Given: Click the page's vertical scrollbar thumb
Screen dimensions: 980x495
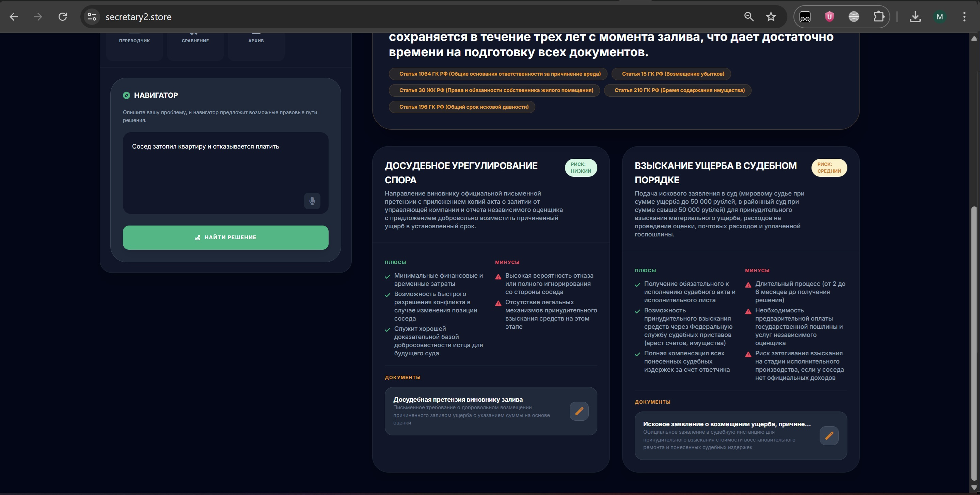Looking at the screenshot, I should coord(974,342).
